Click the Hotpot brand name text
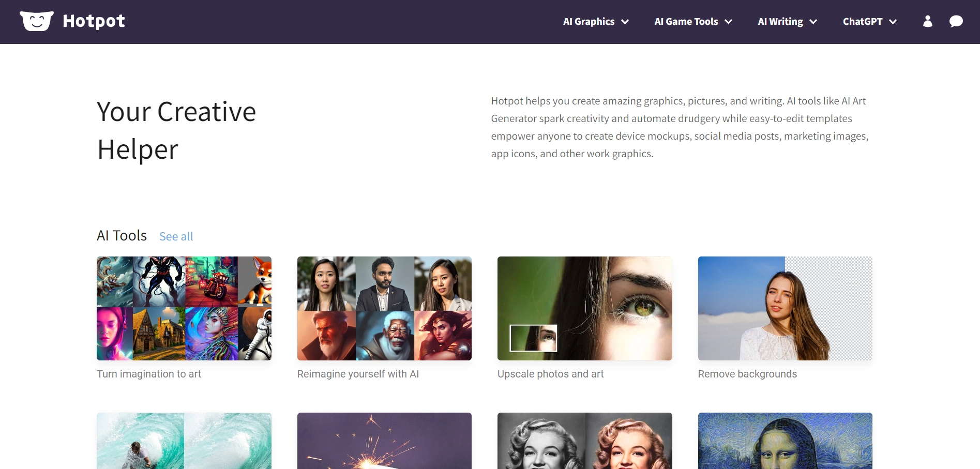This screenshot has height=469, width=980. tap(94, 21)
